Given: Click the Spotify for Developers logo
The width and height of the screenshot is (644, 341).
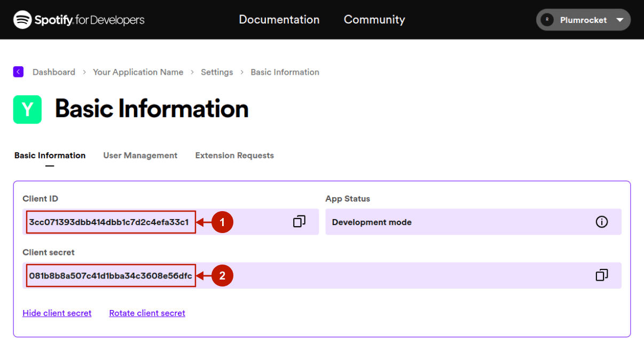Looking at the screenshot, I should 79,20.
